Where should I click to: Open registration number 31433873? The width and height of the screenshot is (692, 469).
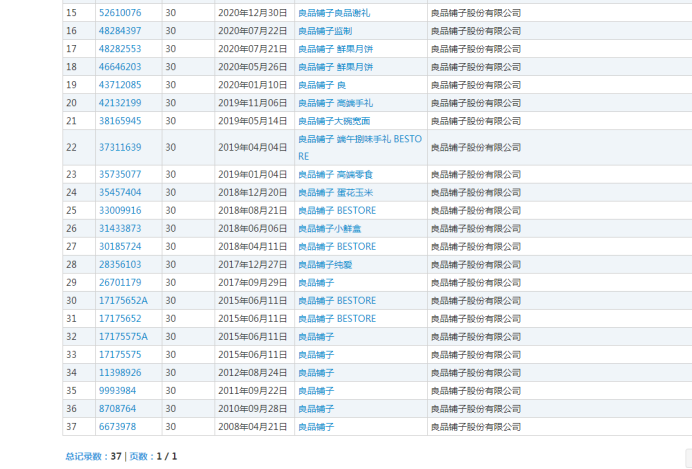tap(120, 229)
